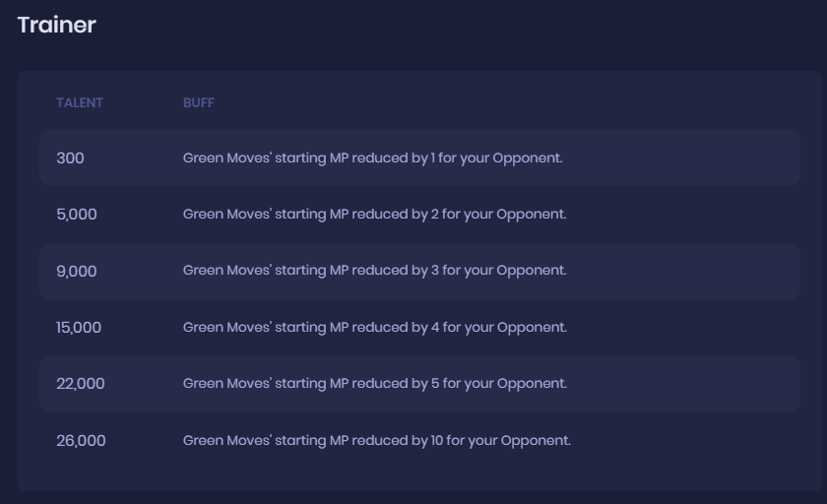The height and width of the screenshot is (504, 827).
Task: Click the 'reduced by 10' buff text
Action: 376,440
